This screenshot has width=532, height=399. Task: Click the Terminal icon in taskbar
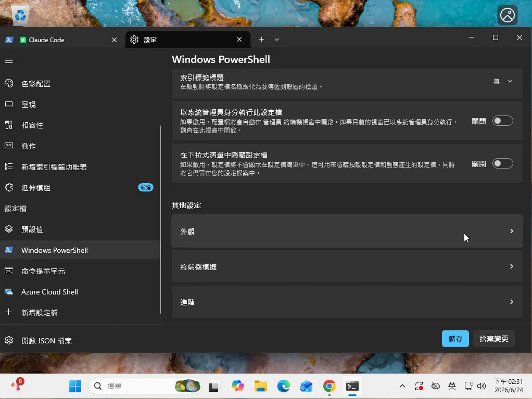(x=352, y=386)
